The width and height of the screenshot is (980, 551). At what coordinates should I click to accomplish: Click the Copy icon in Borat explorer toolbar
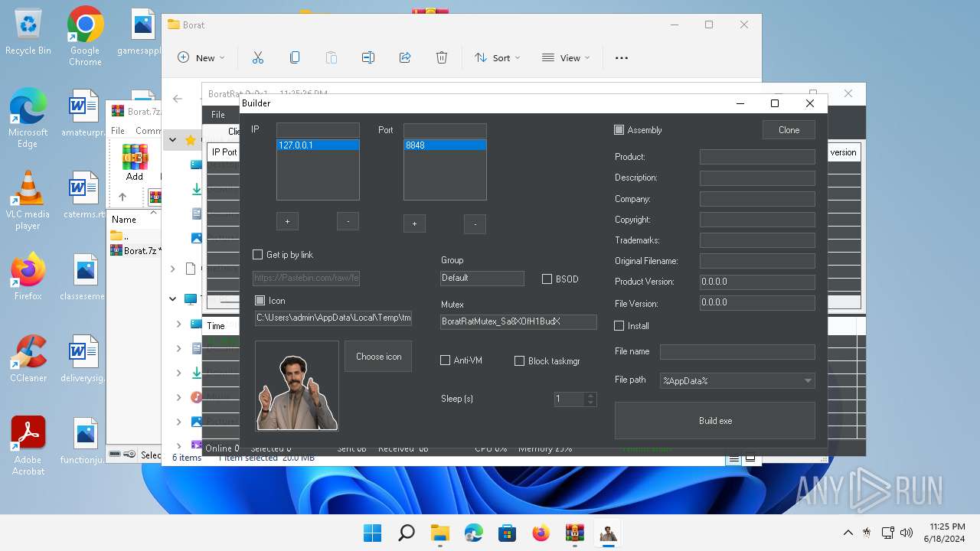[x=295, y=57]
